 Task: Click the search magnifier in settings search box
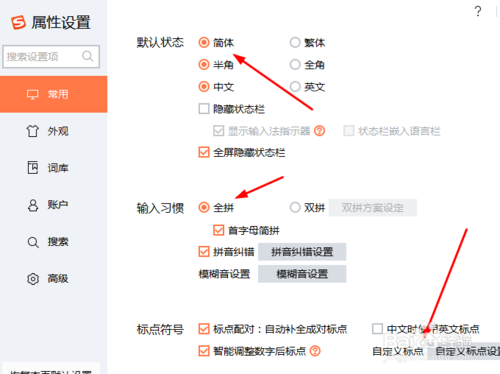pyautogui.click(x=88, y=56)
